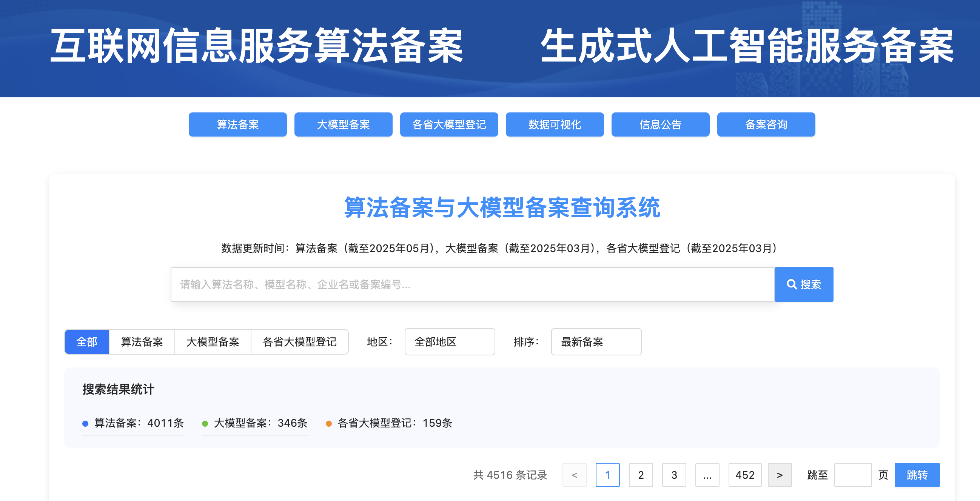
Task: Switch to 算法备案 filter tab
Action: coord(142,342)
